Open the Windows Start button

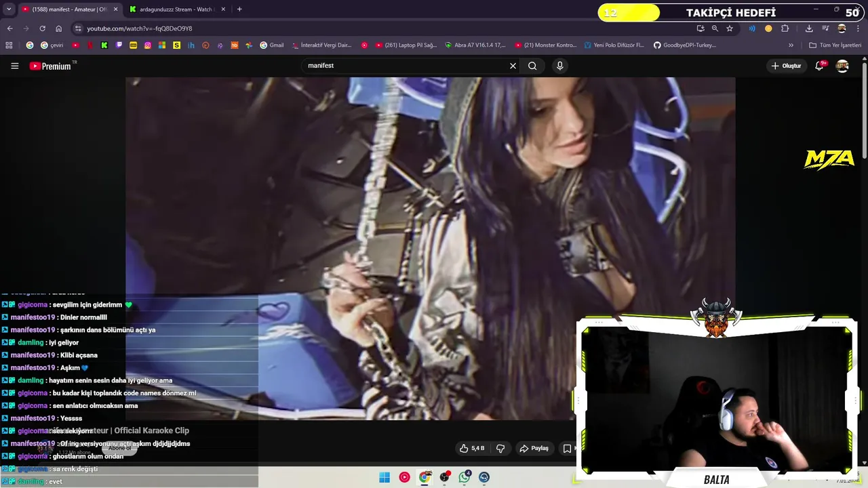coord(384,477)
